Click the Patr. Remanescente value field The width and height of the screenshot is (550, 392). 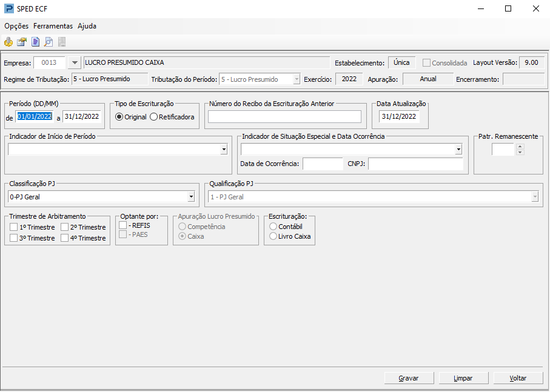tap(503, 150)
